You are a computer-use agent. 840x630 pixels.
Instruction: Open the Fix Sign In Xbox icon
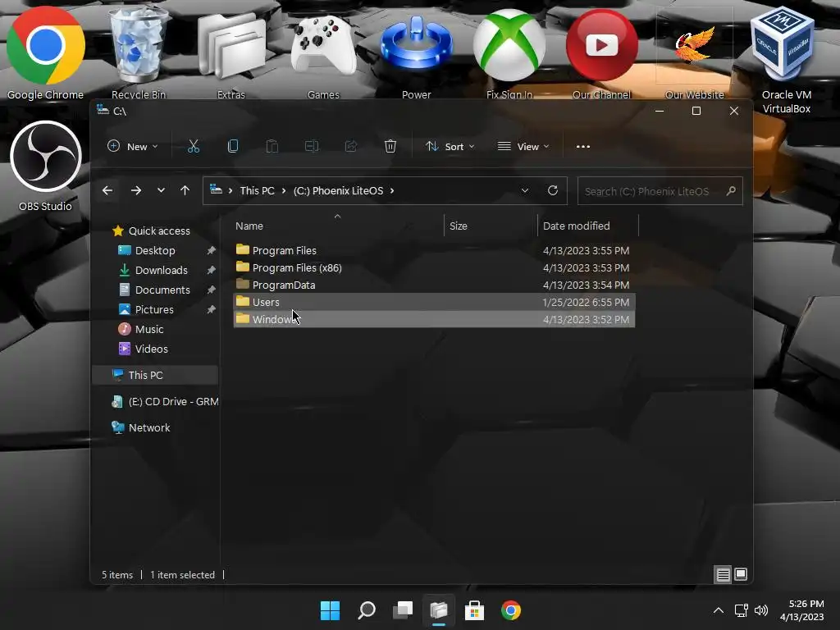click(x=509, y=53)
